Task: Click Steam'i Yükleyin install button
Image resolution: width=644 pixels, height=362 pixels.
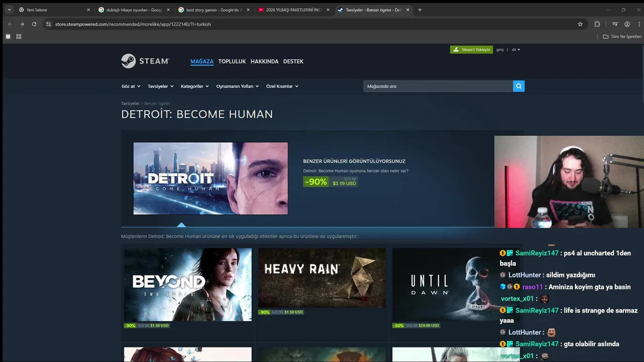Action: [x=471, y=50]
